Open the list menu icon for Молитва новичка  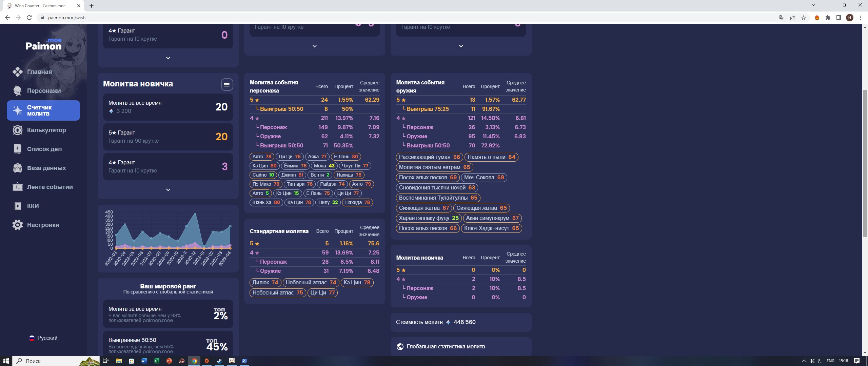(227, 84)
